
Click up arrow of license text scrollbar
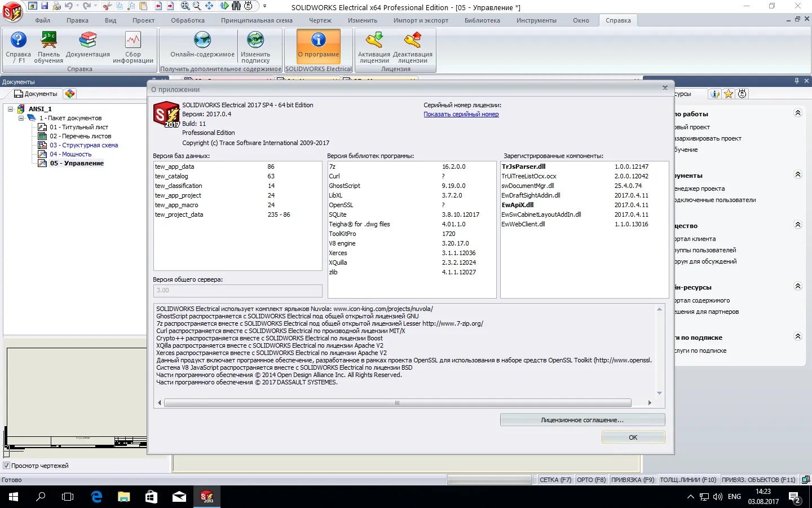(659, 309)
